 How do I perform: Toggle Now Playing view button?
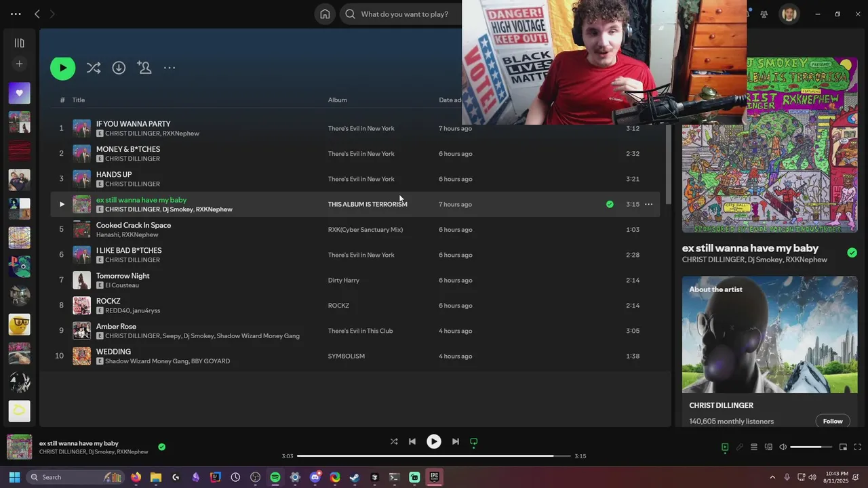[725, 447]
